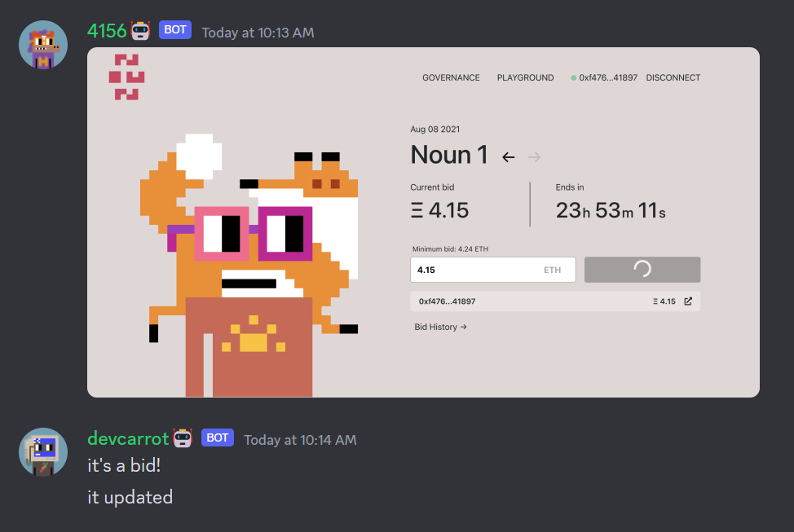
Task: Click the current bid value Ξ 4.15
Action: click(x=439, y=210)
